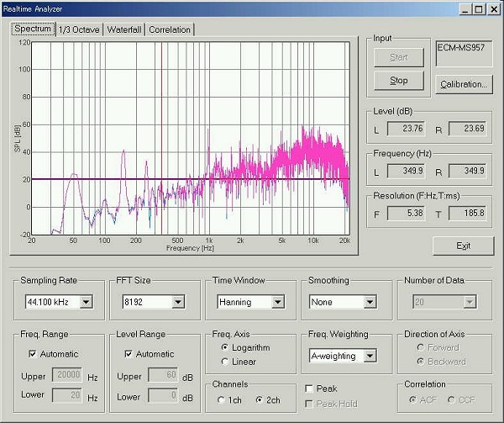Open the Correlation tab
This screenshot has height=423, width=504.
(x=170, y=29)
